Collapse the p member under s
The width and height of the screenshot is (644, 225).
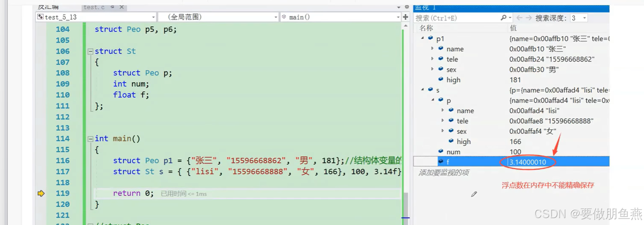(433, 100)
